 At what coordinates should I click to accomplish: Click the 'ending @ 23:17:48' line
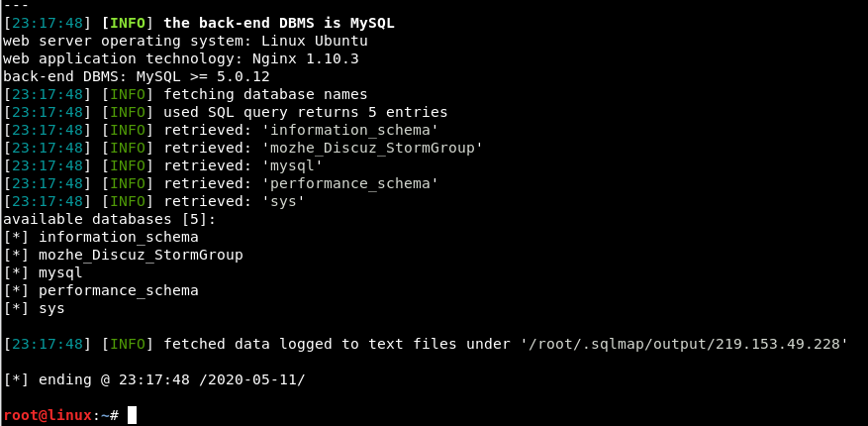(x=153, y=379)
